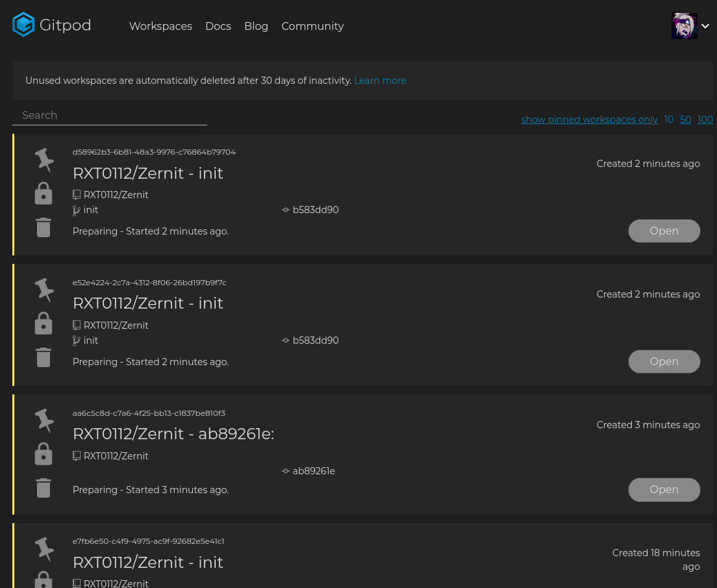Open Community in top navigation
Screen dimensions: 717x588
(312, 26)
